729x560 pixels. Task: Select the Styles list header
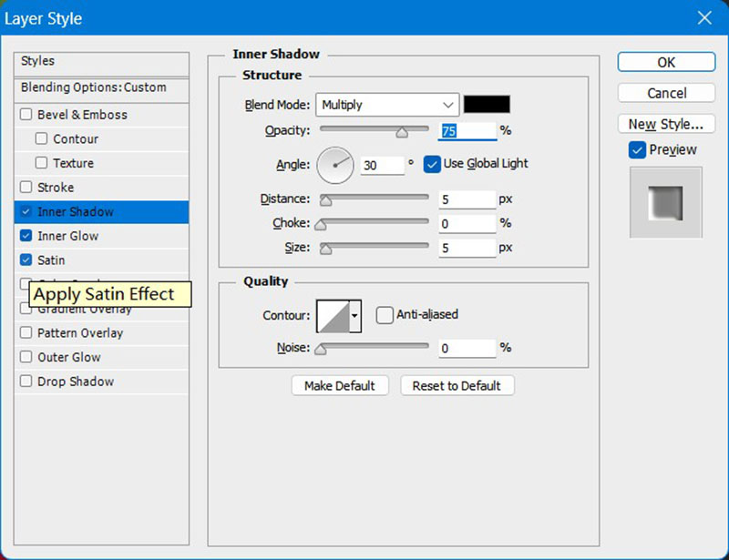[x=101, y=64]
